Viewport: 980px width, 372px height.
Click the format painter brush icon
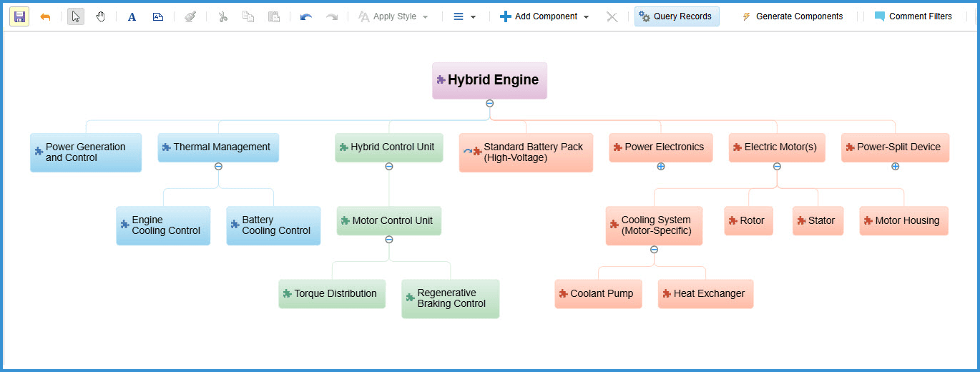pyautogui.click(x=190, y=16)
